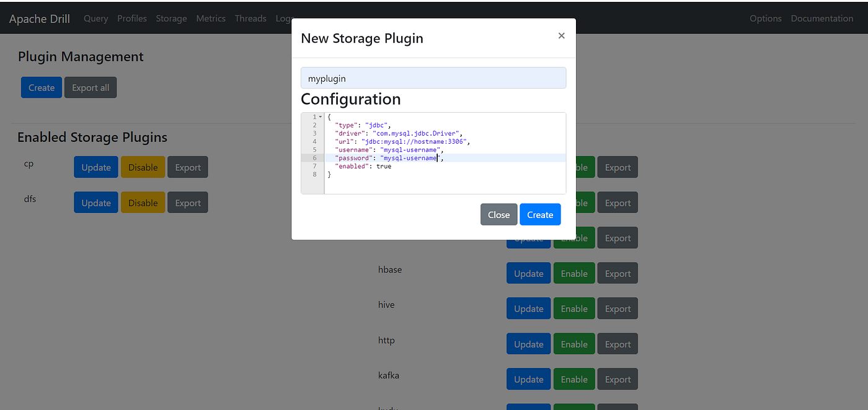The width and height of the screenshot is (868, 410).
Task: Update the hive plugin
Action: coord(529,308)
